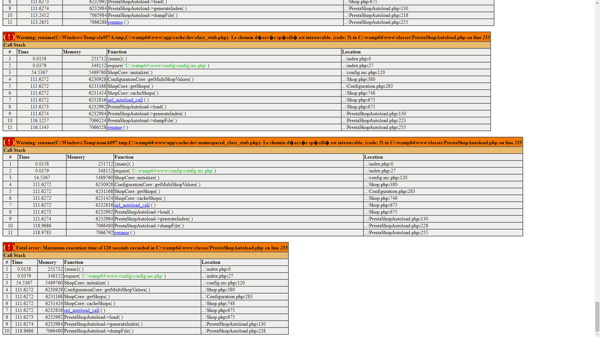Click green config.inc.php path in Fatal error table
600x364 pixels.
click(x=122, y=276)
